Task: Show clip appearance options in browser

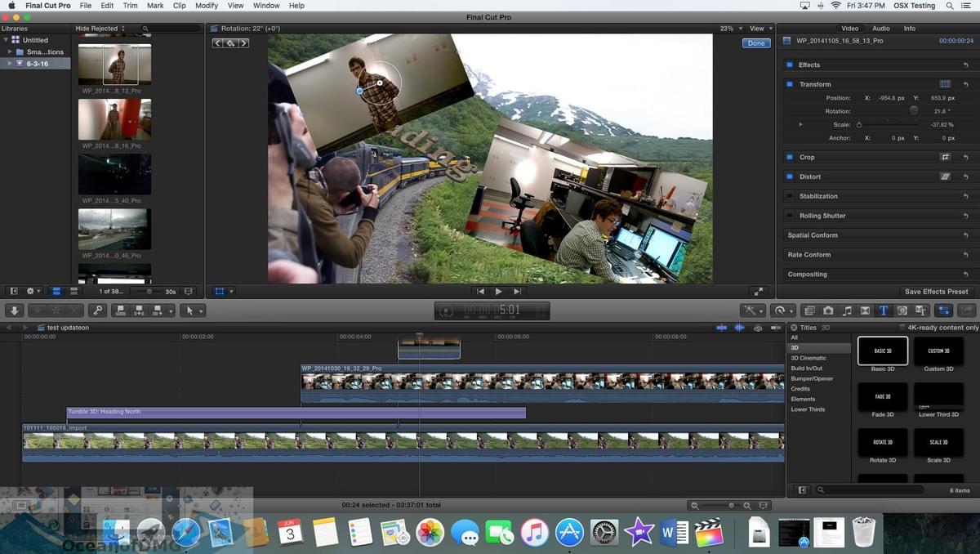Action: point(189,291)
